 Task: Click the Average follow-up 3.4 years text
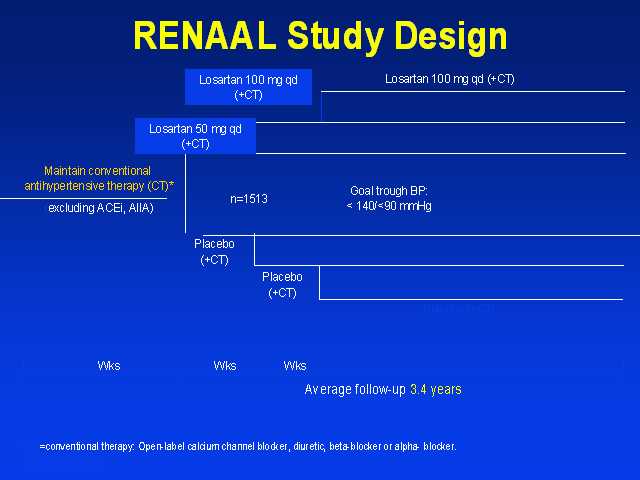click(x=383, y=389)
